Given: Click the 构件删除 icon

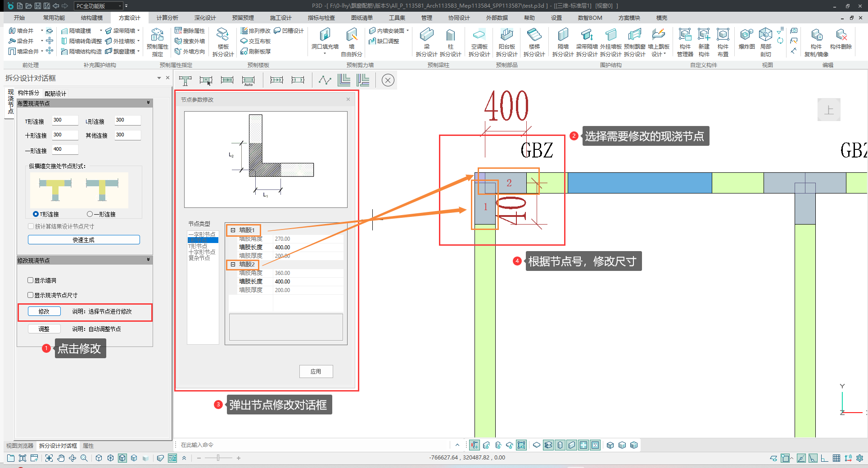Looking at the screenshot, I should [x=841, y=38].
